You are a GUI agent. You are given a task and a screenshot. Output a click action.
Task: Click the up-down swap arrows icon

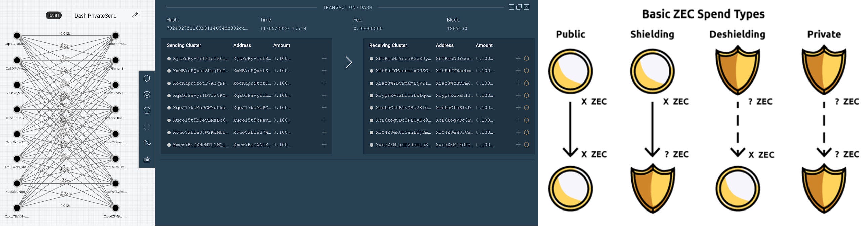click(x=147, y=143)
